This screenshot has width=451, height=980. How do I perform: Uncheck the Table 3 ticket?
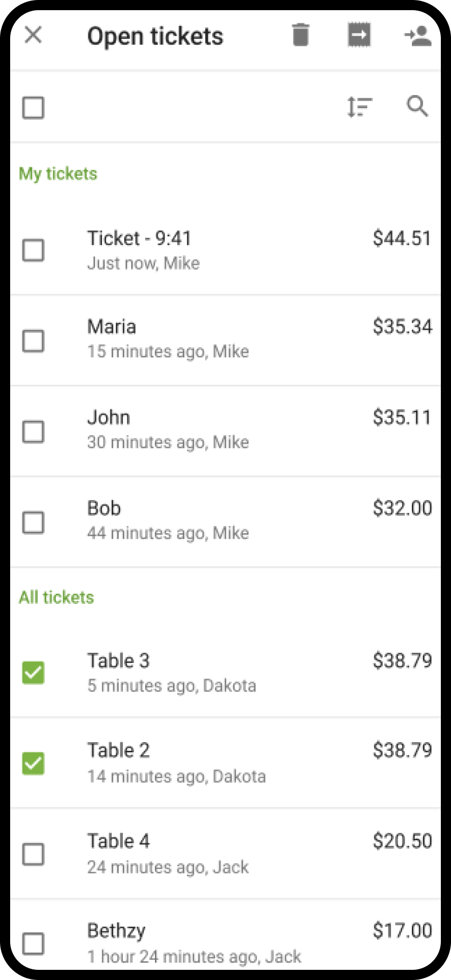point(34,673)
